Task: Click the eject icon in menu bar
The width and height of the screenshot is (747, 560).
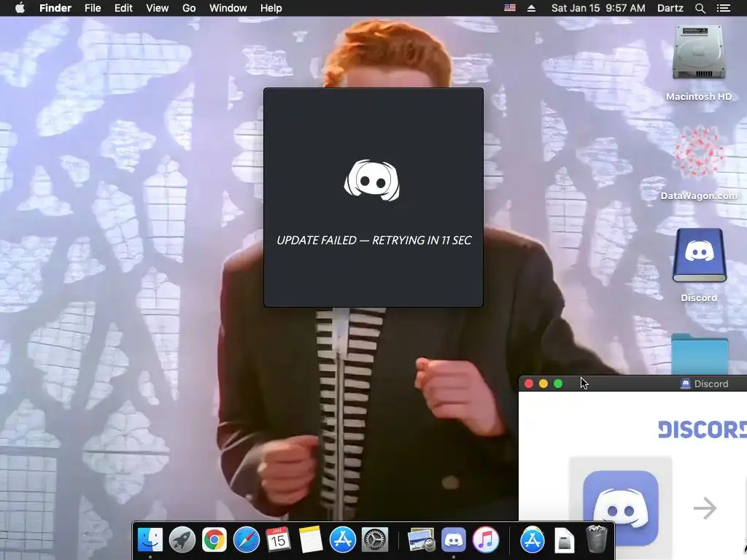Action: pos(531,8)
